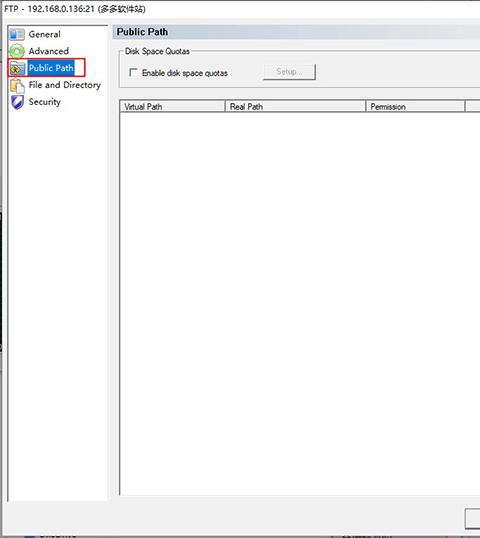Click the FTP 192.168.0.136:21 title bar
480x538 pixels.
[x=240, y=9]
